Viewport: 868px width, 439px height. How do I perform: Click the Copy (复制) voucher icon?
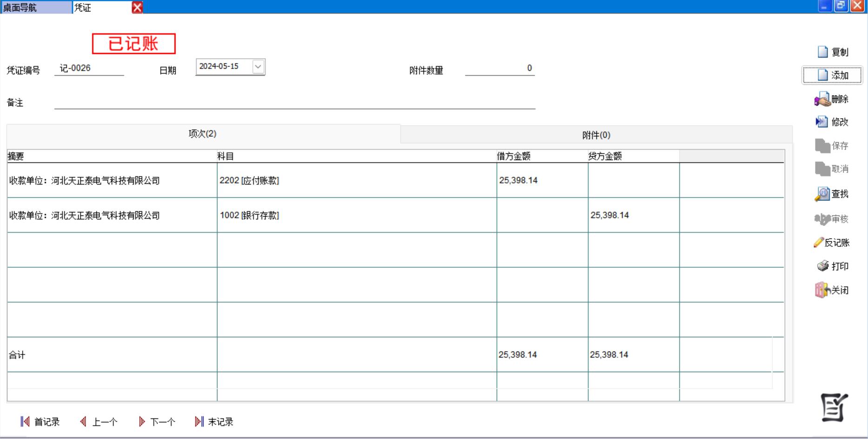point(822,52)
